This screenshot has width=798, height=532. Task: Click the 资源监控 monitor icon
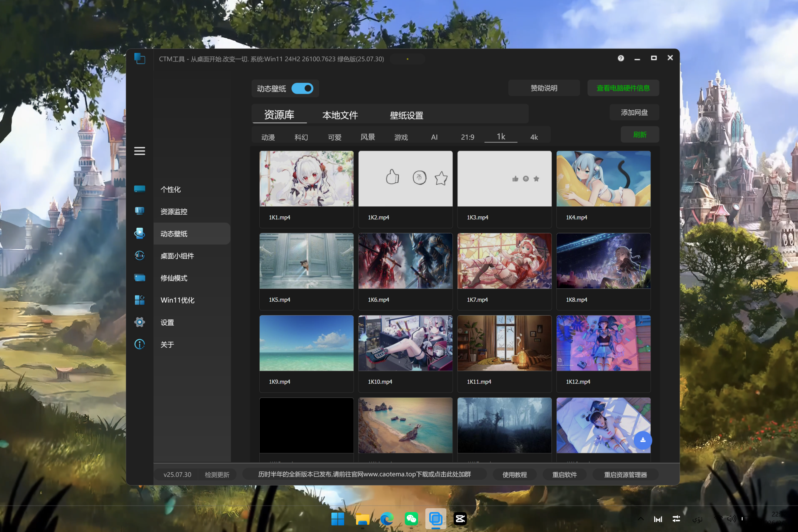coord(139,211)
